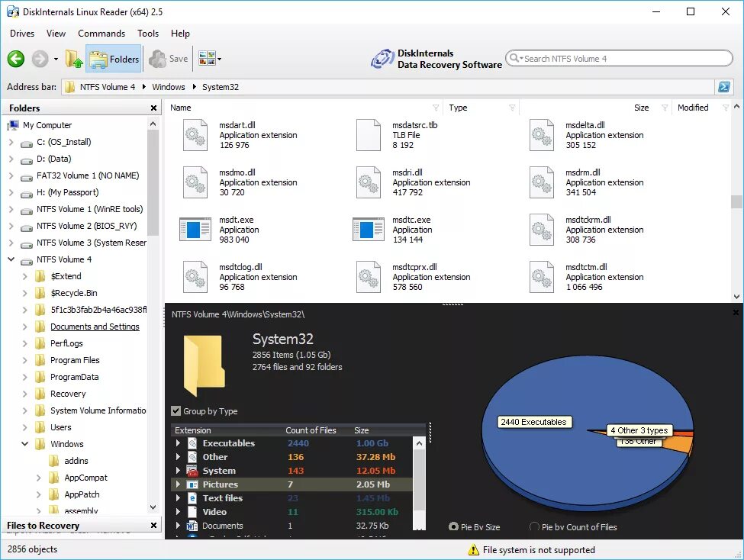Collapse the Windows folder tree node
The image size is (744, 560).
pos(25,444)
